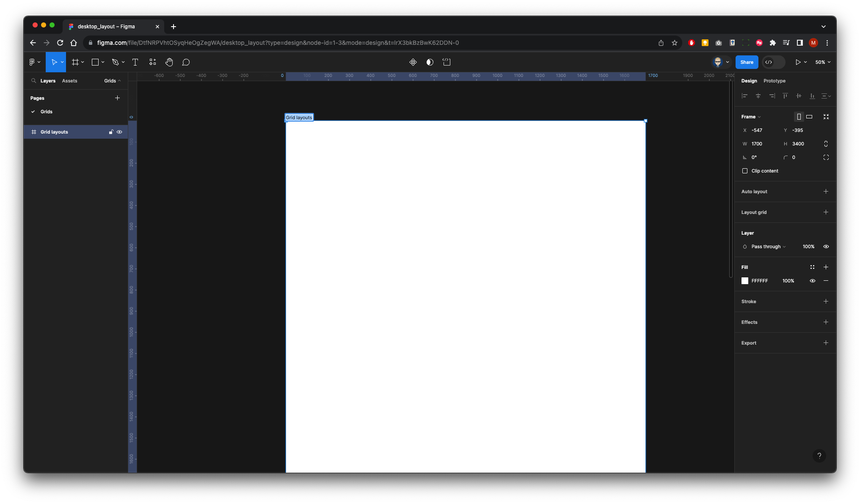This screenshot has width=860, height=504.
Task: Toggle Clip content checkbox
Action: click(745, 170)
